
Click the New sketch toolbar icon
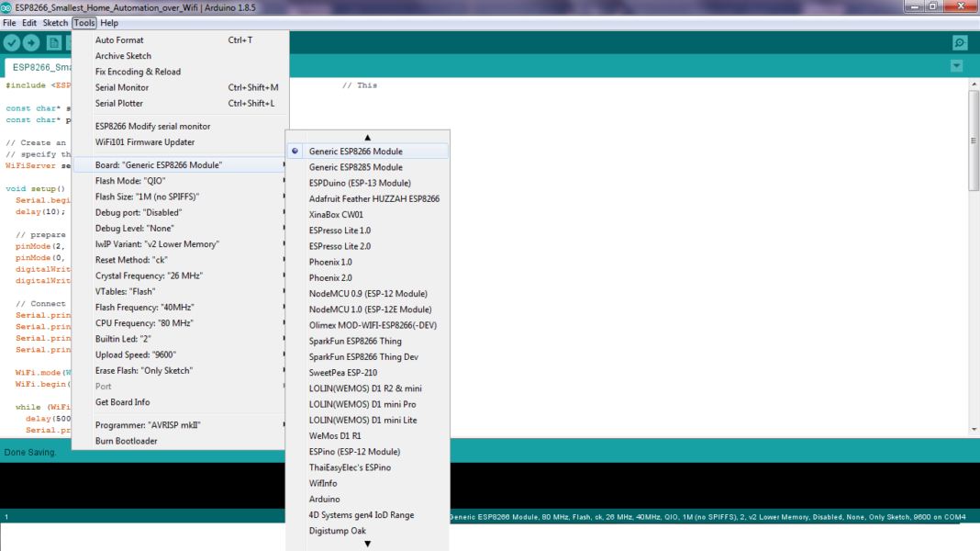[54, 43]
